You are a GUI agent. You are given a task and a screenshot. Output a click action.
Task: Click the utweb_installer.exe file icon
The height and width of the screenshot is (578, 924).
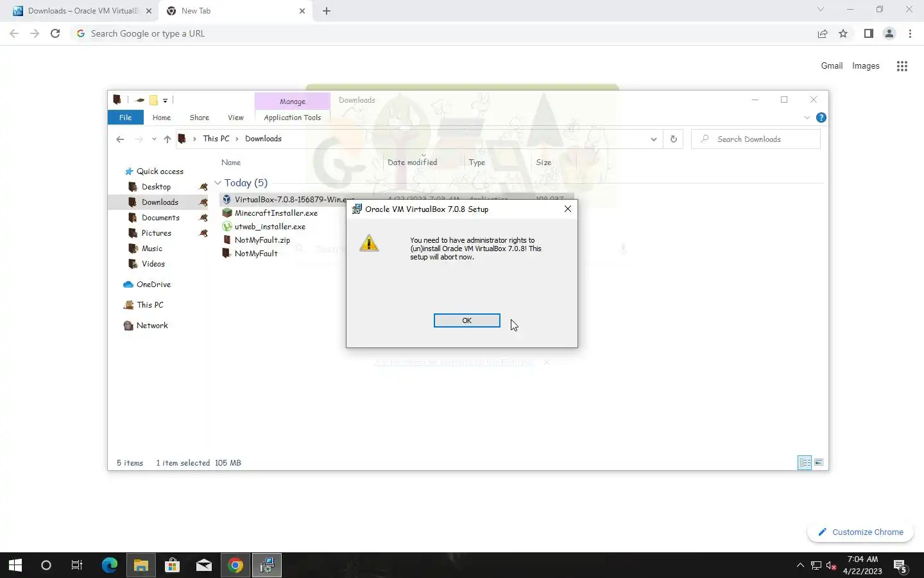pos(227,227)
